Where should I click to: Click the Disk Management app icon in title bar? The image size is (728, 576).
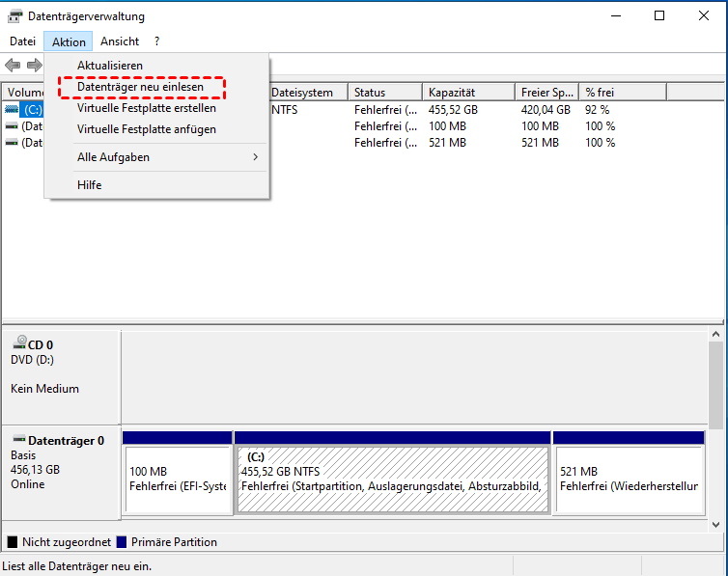coord(14,16)
